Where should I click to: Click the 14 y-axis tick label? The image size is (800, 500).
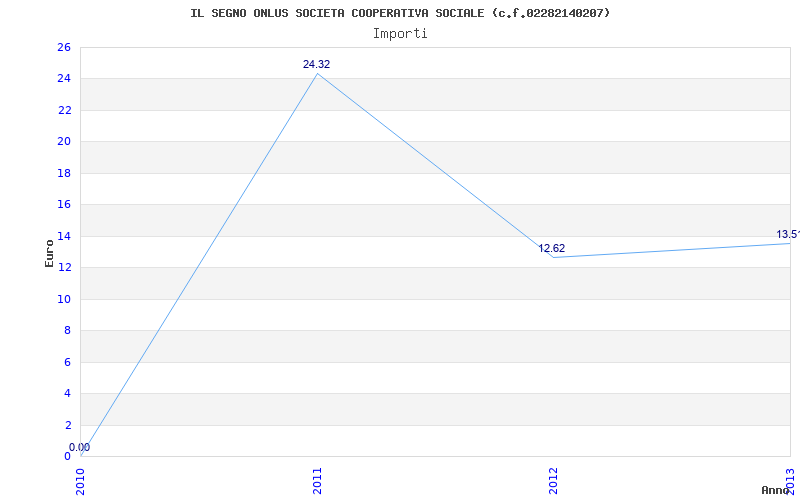(x=64, y=236)
